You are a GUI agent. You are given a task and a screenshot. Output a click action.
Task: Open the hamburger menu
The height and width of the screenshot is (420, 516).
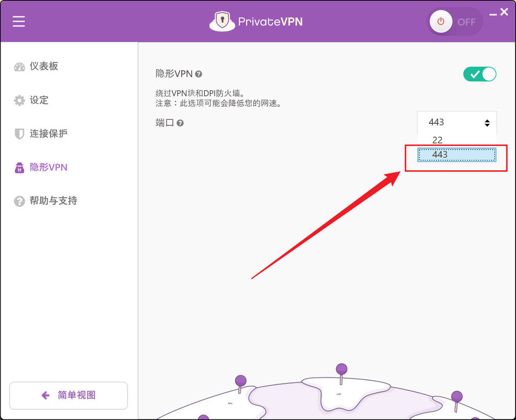tap(19, 22)
